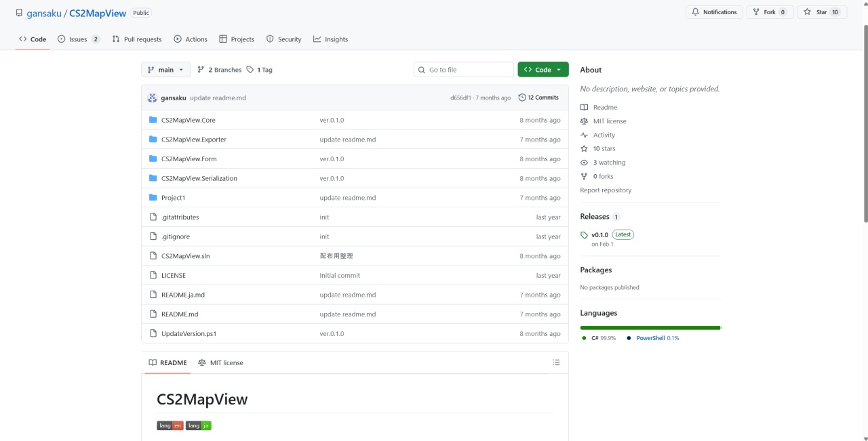The width and height of the screenshot is (868, 441).
Task: Open the README.md file
Action: 180,314
